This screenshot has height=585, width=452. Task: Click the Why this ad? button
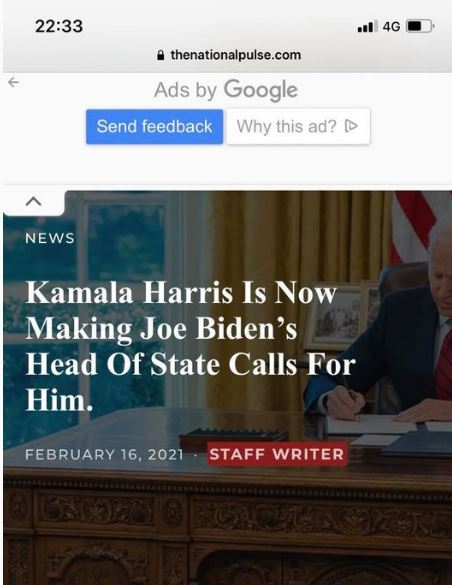click(x=298, y=126)
